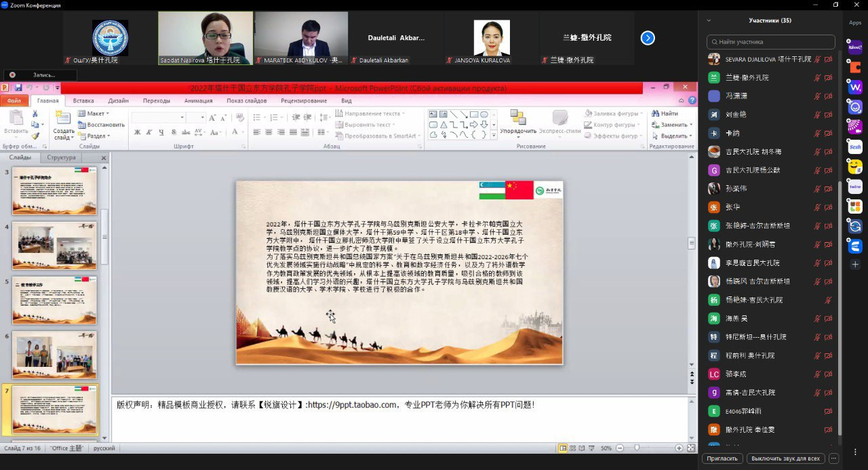Image resolution: width=868 pixels, height=470 pixels.
Task: Switch to Slide Sorter view
Action: [572, 448]
